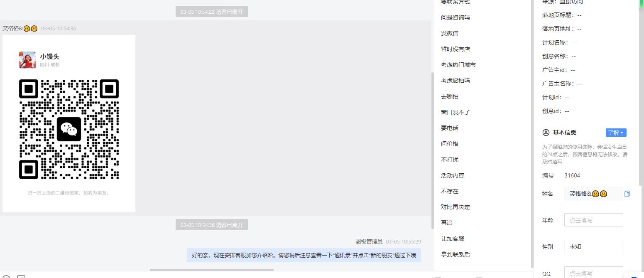Viewport: 644px width, 278px height.
Task: Click the 基本信息 person icon
Action: coord(546,133)
